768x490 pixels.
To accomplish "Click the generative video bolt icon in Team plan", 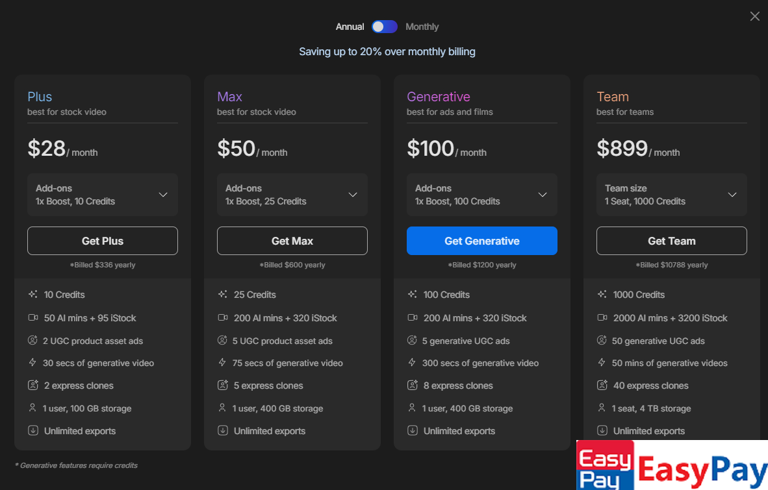I will pyautogui.click(x=602, y=363).
